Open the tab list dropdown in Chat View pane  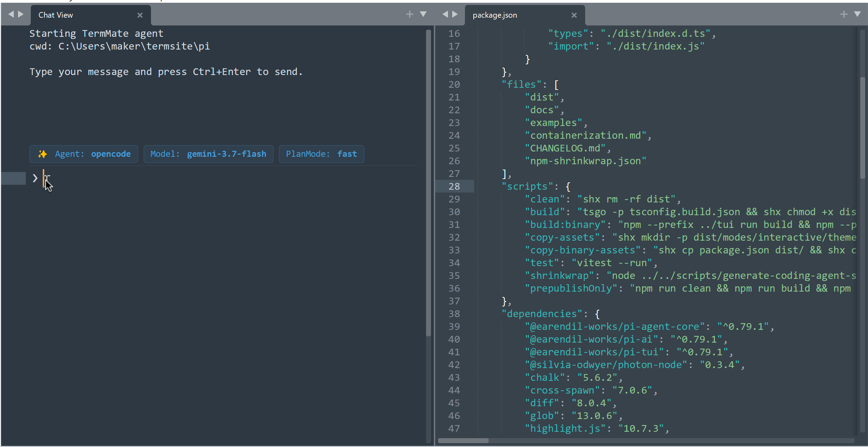pos(423,14)
